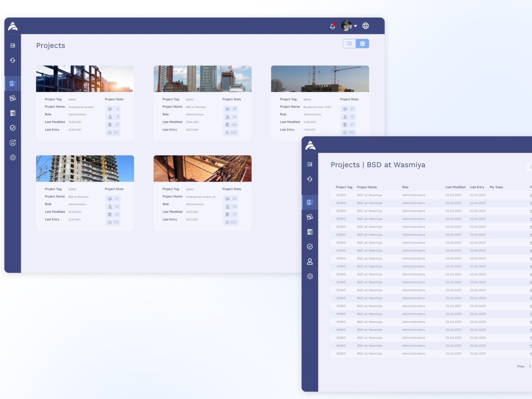Open the Kindergarten project_23 thumbnail image
Viewport: 532px width, 399px height.
coord(203,169)
